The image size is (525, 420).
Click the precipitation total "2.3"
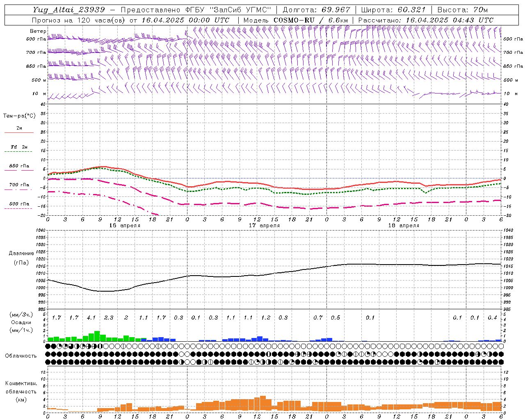point(109,318)
